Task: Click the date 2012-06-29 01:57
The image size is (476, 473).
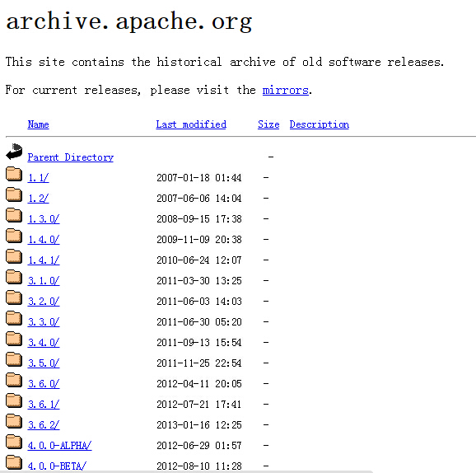Action: click(199, 446)
